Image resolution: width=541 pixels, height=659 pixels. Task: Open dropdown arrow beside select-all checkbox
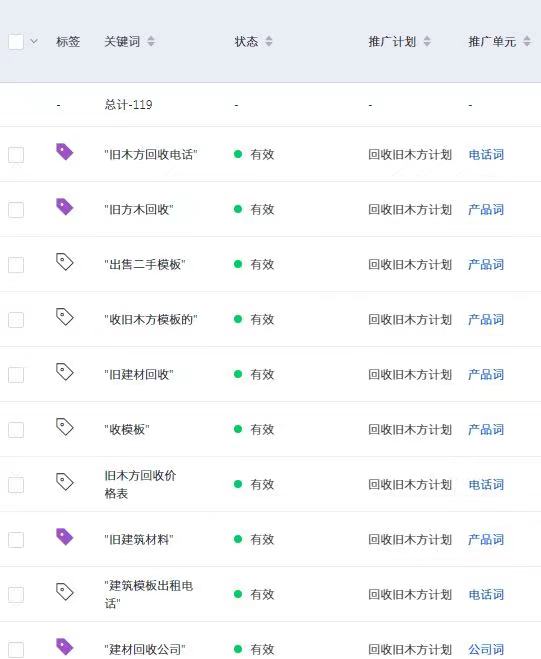tap(34, 41)
